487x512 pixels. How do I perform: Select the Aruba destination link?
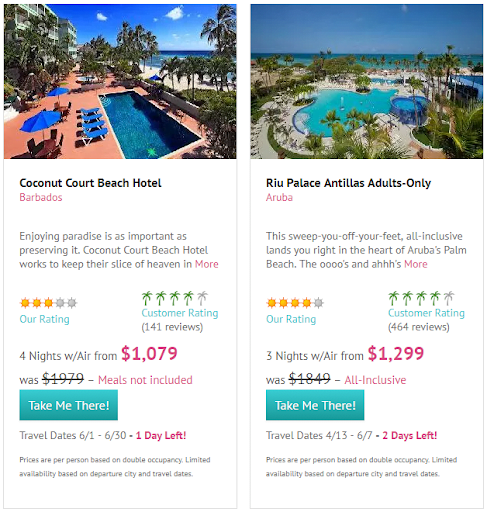(279, 197)
